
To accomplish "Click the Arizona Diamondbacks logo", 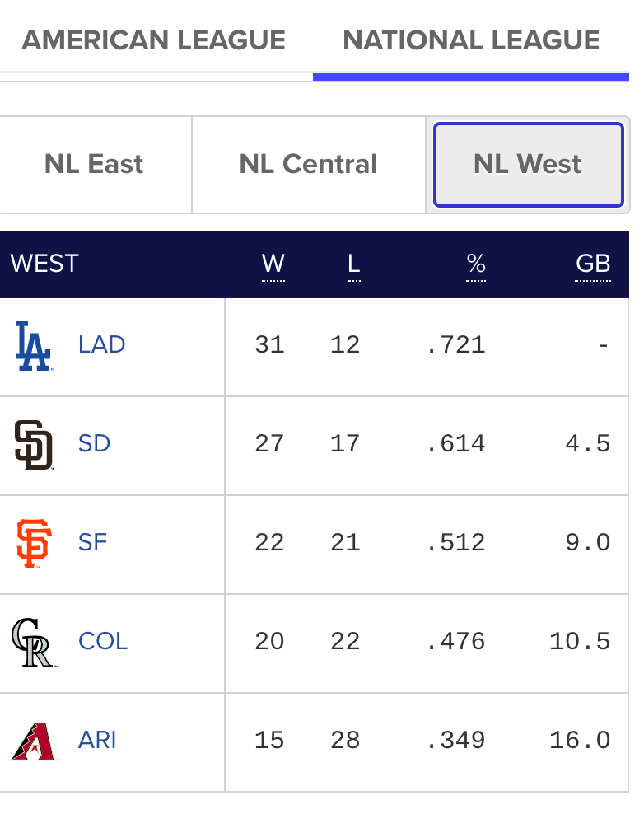I will (x=33, y=741).
